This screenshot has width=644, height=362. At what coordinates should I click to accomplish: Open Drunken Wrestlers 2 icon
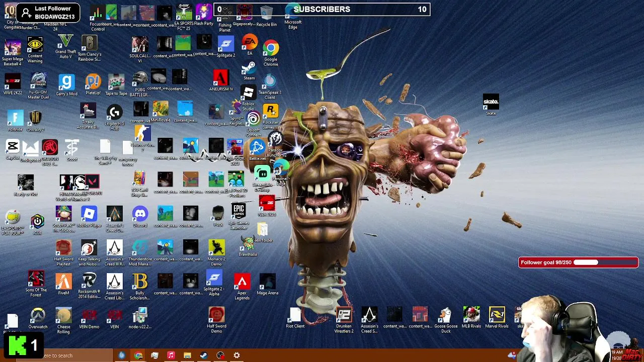point(344,320)
